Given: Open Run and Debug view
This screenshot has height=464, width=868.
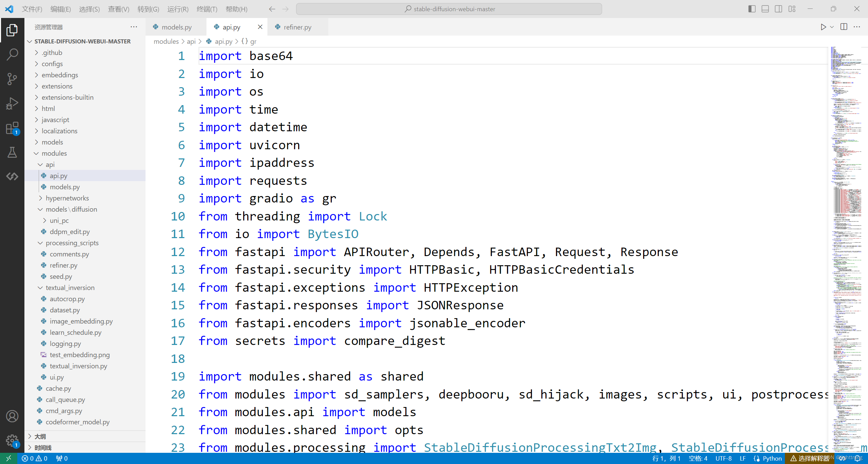Looking at the screenshot, I should tap(12, 103).
